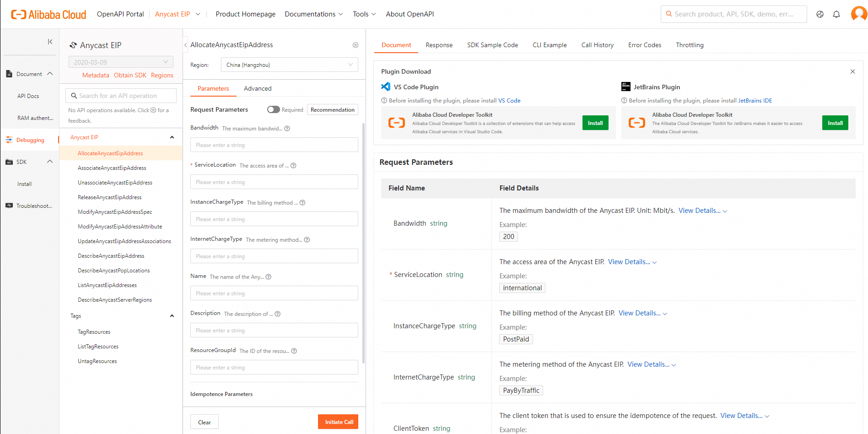This screenshot has height=434, width=868.
Task: Open the Advanced parameters tab
Action: tap(258, 88)
